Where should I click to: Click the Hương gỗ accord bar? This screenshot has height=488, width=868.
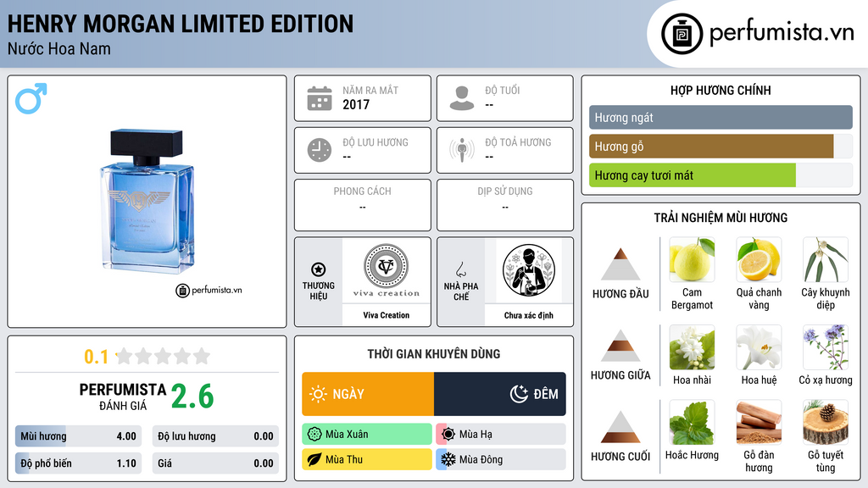(x=721, y=146)
